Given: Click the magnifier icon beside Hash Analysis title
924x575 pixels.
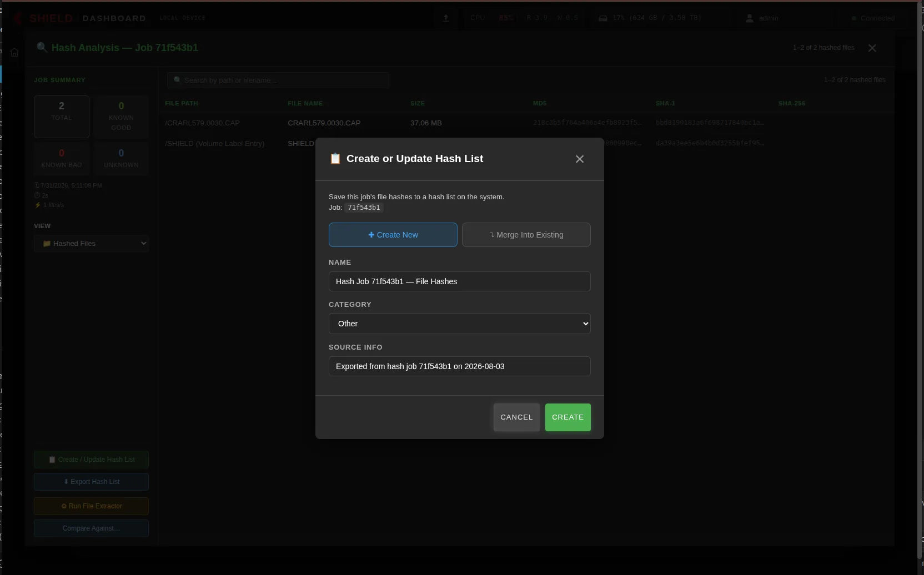Looking at the screenshot, I should [42, 47].
